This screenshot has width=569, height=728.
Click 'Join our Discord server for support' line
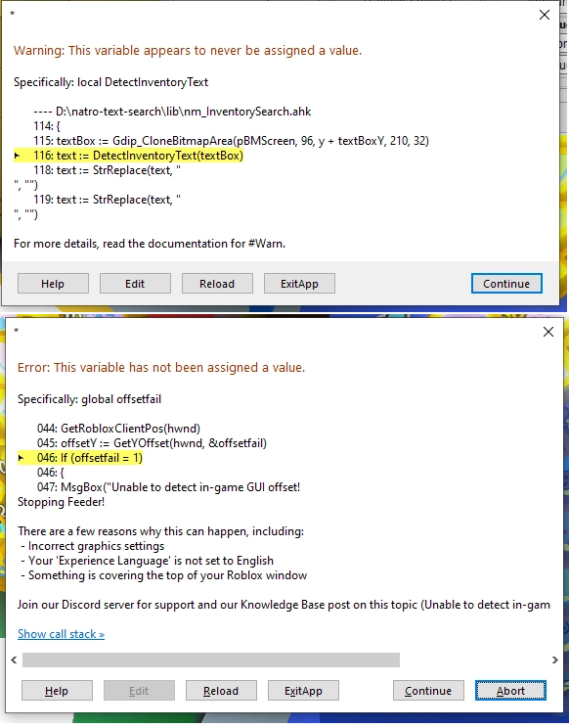tap(284, 605)
